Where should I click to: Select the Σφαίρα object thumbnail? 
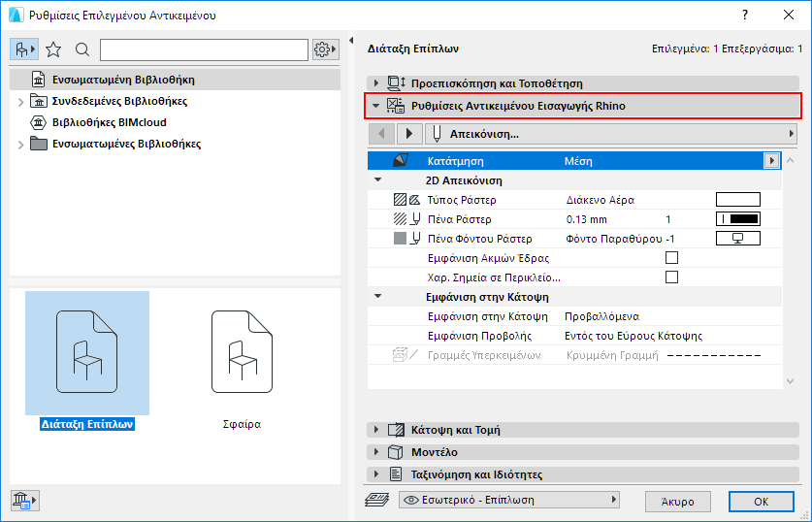tap(242, 352)
